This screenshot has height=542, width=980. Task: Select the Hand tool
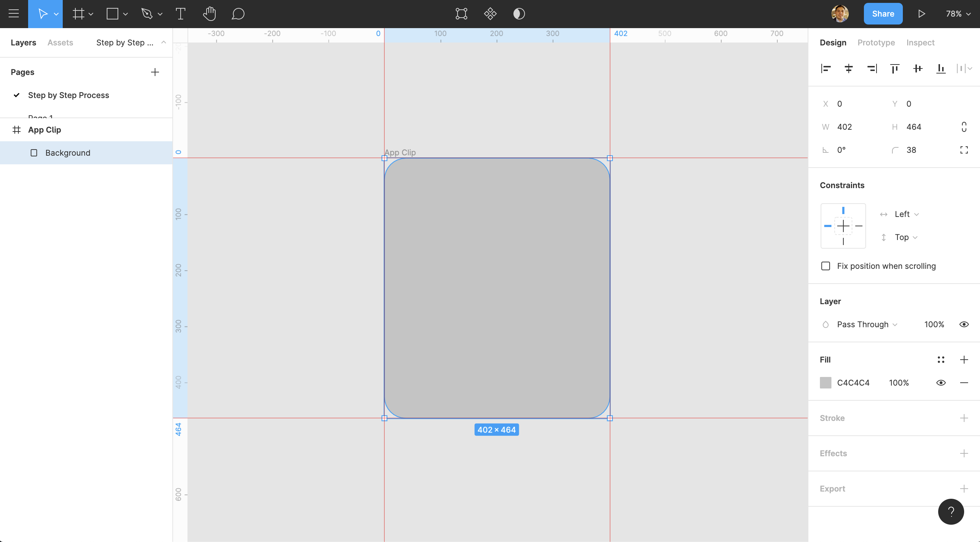[208, 13]
